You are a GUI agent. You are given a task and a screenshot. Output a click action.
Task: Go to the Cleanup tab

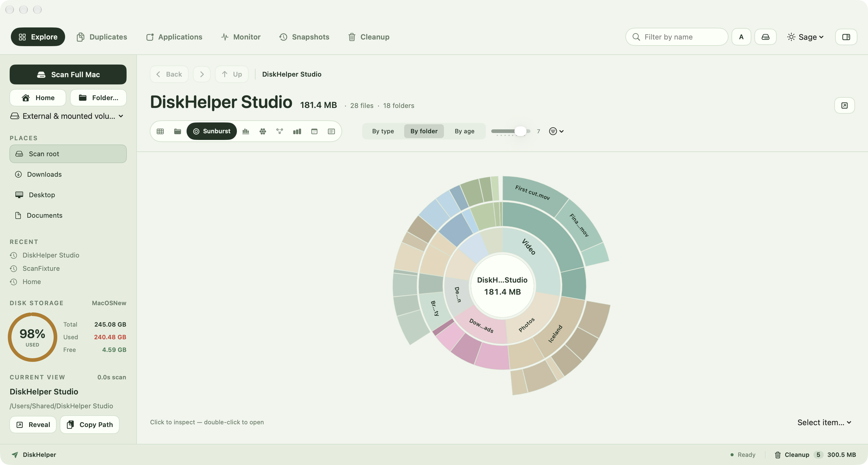point(369,37)
